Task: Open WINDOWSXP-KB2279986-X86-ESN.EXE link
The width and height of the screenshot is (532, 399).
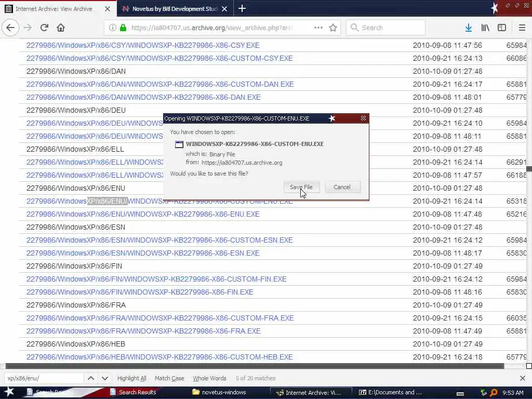Action: [143, 253]
